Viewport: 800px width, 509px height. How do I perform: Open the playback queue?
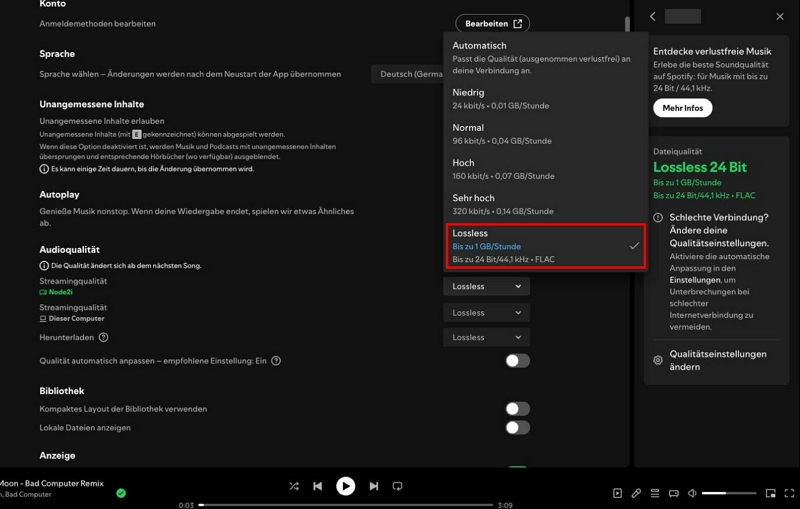coord(655,493)
